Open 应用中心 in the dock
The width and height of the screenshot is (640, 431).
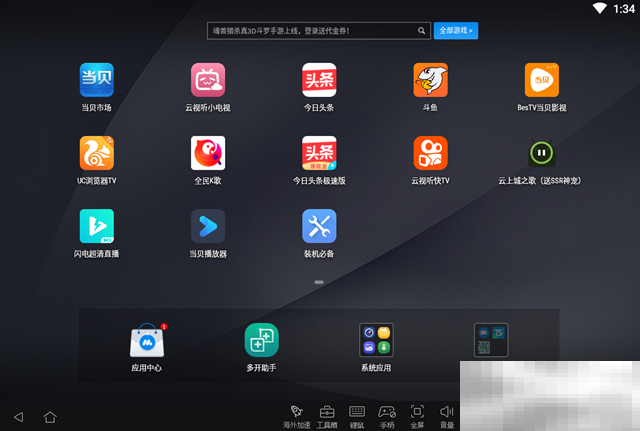tap(147, 340)
